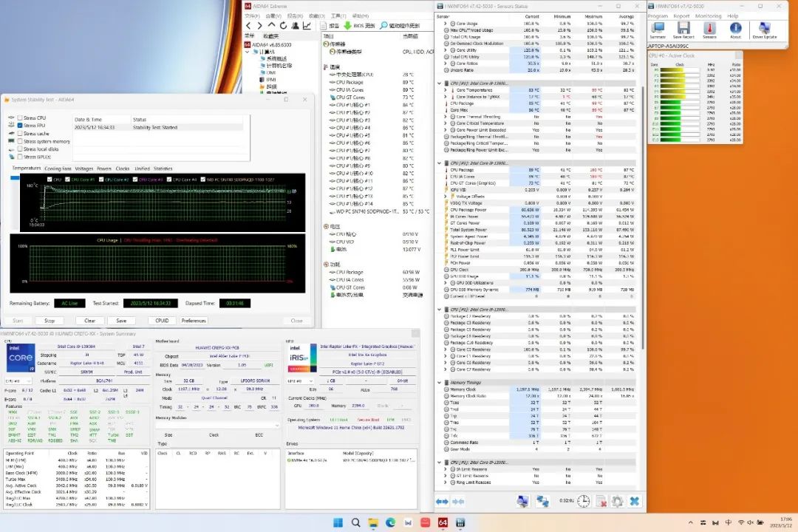Switch to the Voltages tab
Image resolution: width=798 pixels, height=532 pixels.
pyautogui.click(x=84, y=168)
